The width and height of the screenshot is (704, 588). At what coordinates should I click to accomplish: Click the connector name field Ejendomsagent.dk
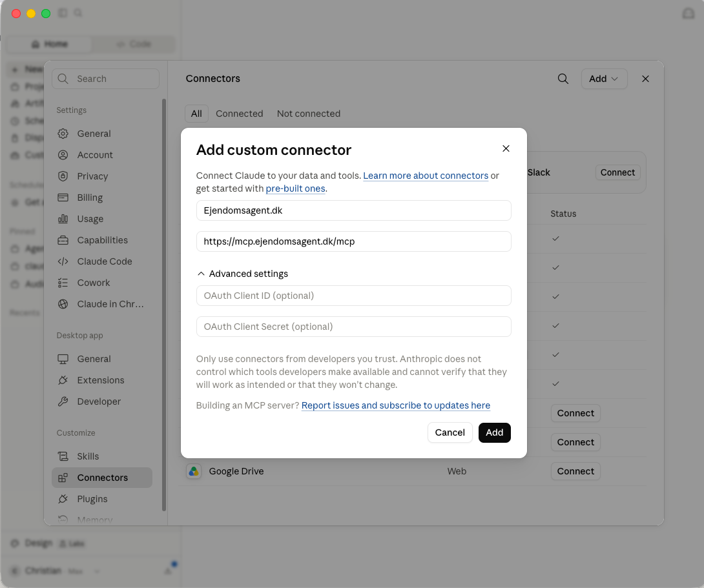(354, 210)
